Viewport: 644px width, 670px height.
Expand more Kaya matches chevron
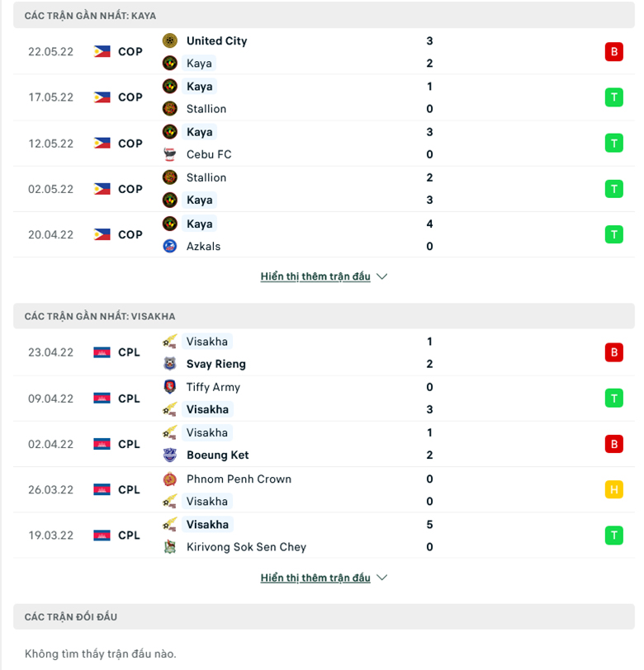point(382,276)
